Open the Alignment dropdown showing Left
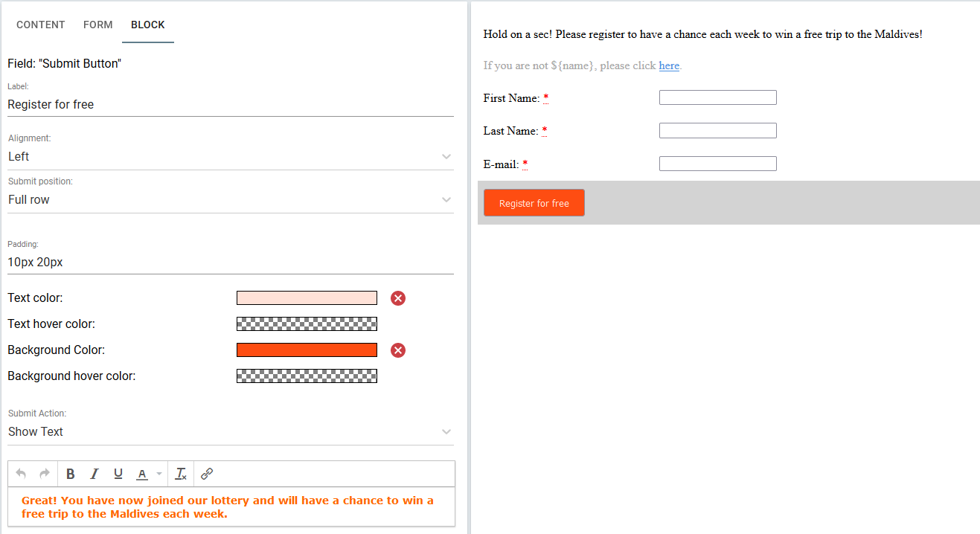The width and height of the screenshot is (980, 534). [231, 156]
